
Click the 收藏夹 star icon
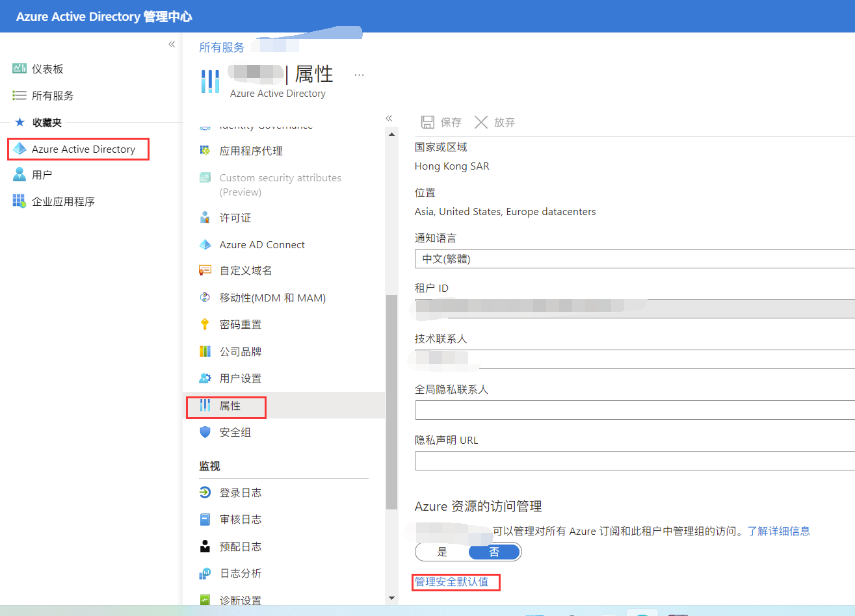[x=20, y=122]
